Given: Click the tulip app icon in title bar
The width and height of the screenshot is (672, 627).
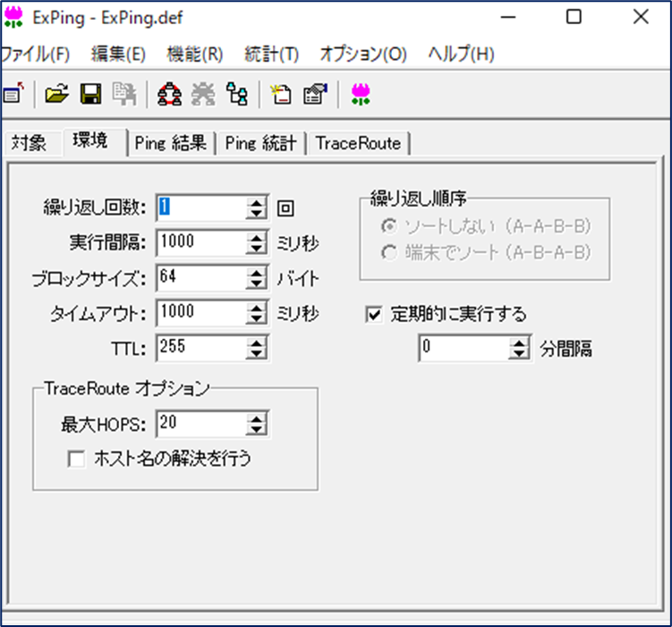Looking at the screenshot, I should [x=13, y=17].
